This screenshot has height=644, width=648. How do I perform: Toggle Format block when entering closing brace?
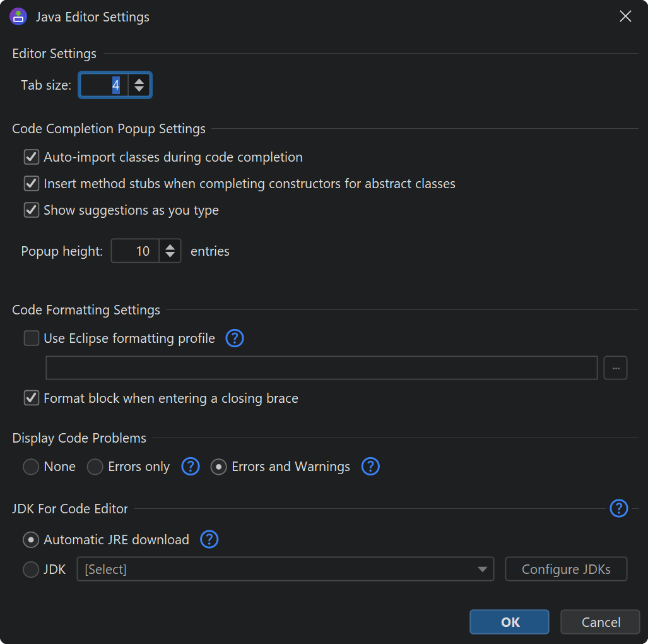[32, 398]
